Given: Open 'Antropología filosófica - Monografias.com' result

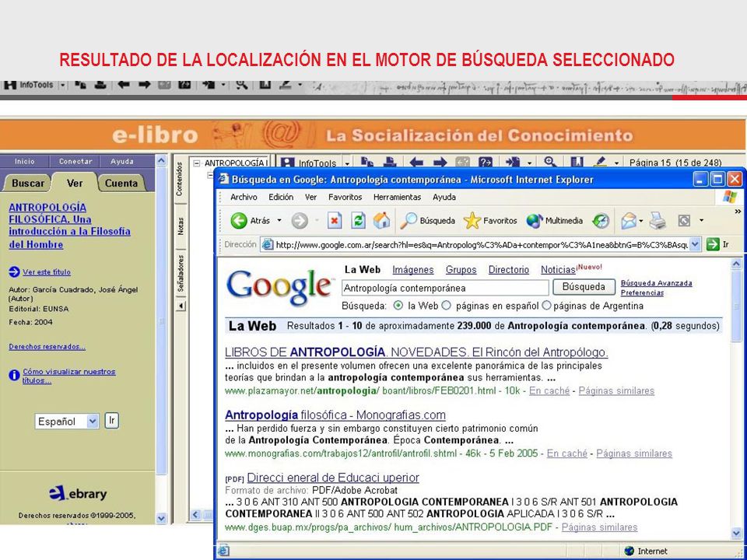Looking at the screenshot, I should click(335, 415).
